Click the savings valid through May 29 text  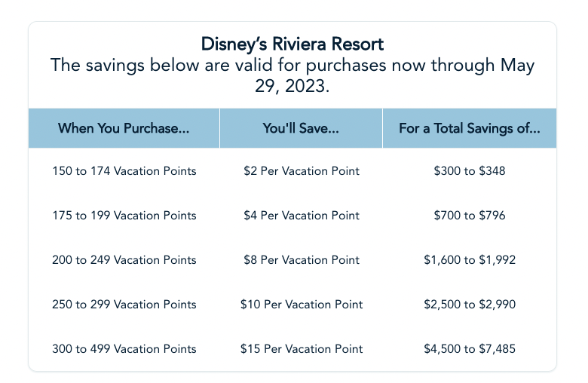click(292, 75)
